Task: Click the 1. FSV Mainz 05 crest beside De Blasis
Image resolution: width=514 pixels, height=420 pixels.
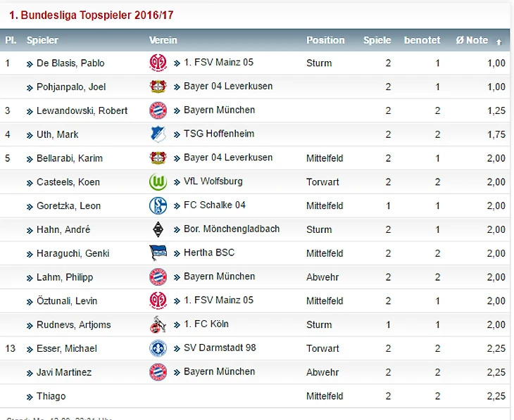Action: pos(158,63)
